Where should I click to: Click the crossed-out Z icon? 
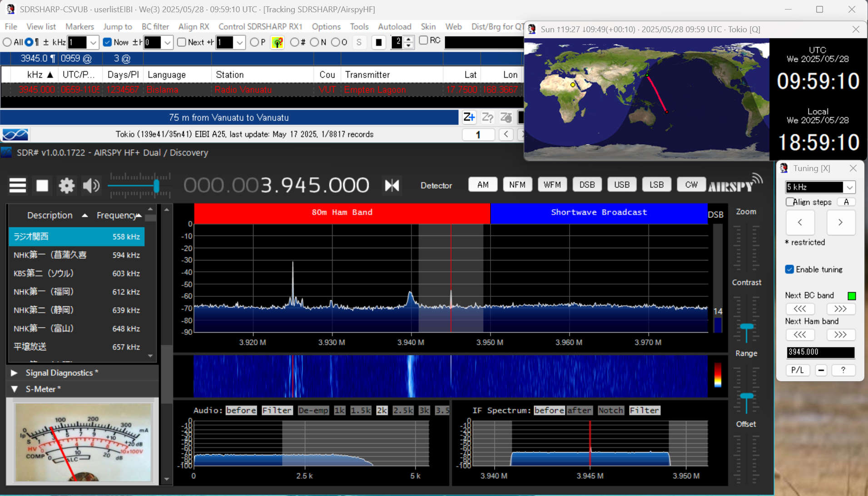coord(506,118)
